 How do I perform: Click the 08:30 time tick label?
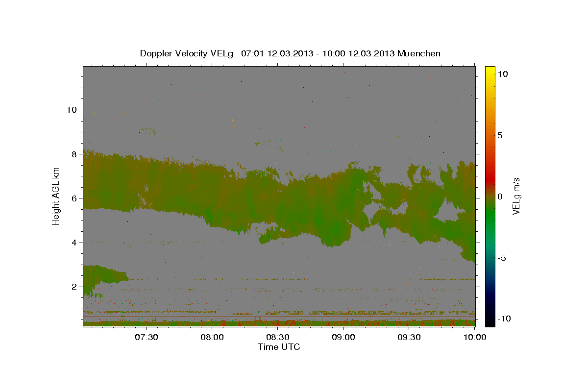pos(278,337)
